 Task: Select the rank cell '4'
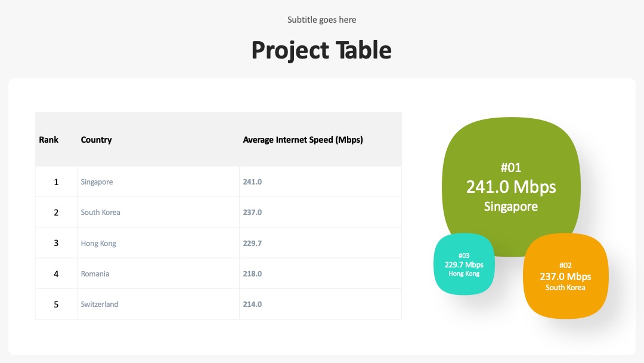(56, 274)
